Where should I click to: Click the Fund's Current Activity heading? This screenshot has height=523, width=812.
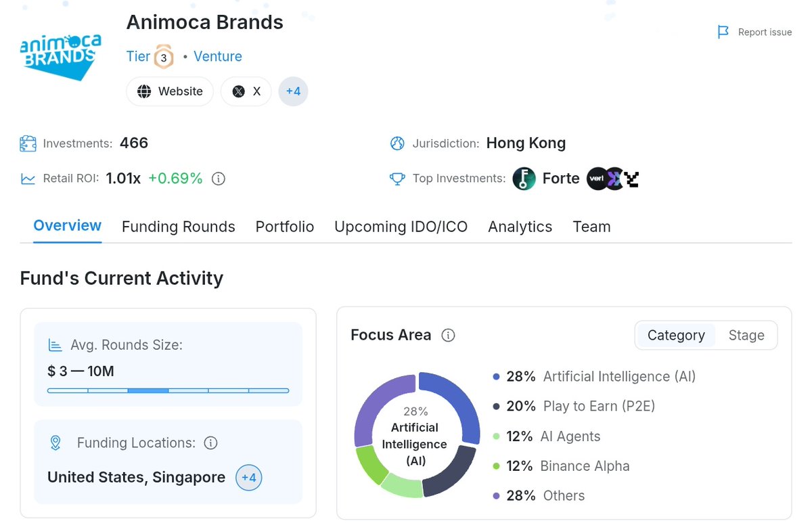coord(122,279)
